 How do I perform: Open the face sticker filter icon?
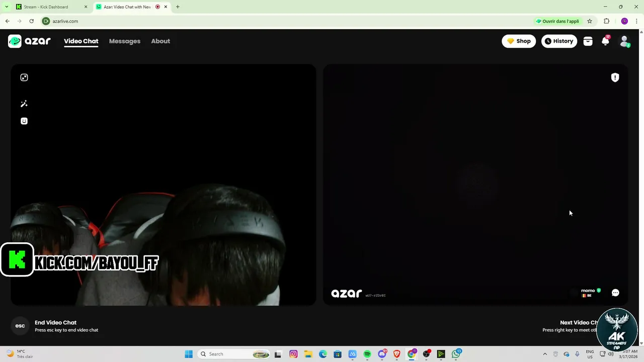pos(24,121)
